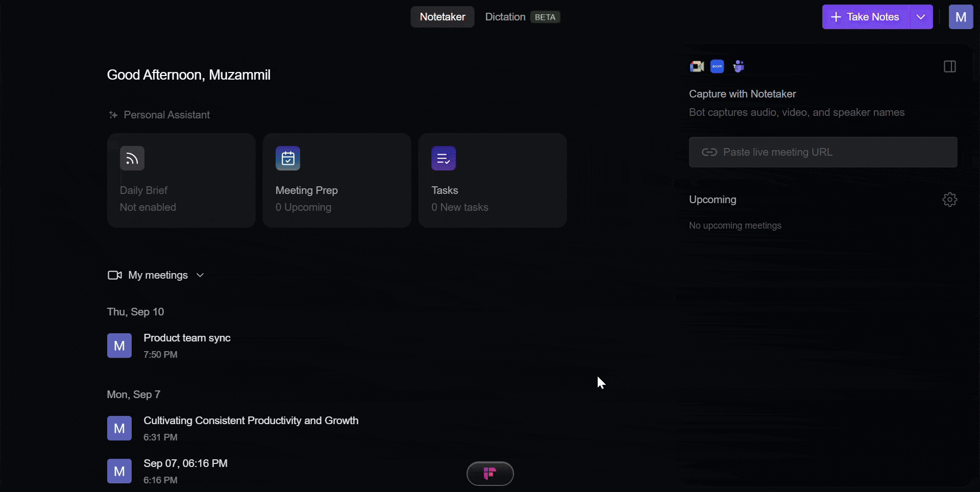Click the Daily Brief feed icon
The height and width of the screenshot is (492, 980).
tap(132, 158)
